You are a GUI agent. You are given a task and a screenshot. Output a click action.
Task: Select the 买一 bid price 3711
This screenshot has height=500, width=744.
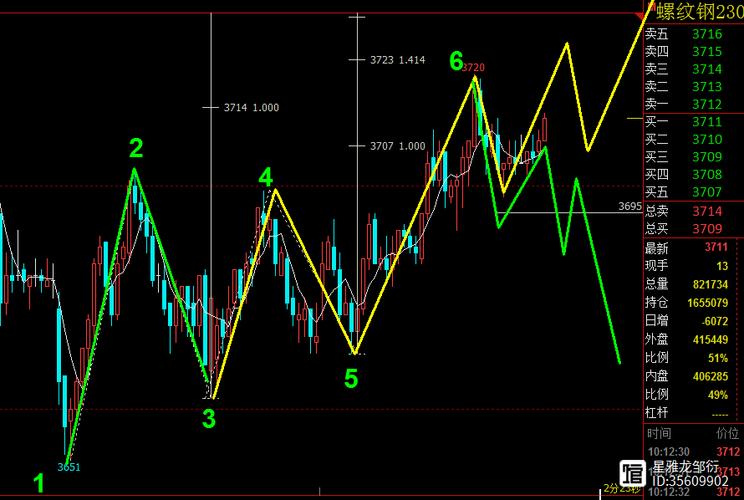click(x=707, y=122)
